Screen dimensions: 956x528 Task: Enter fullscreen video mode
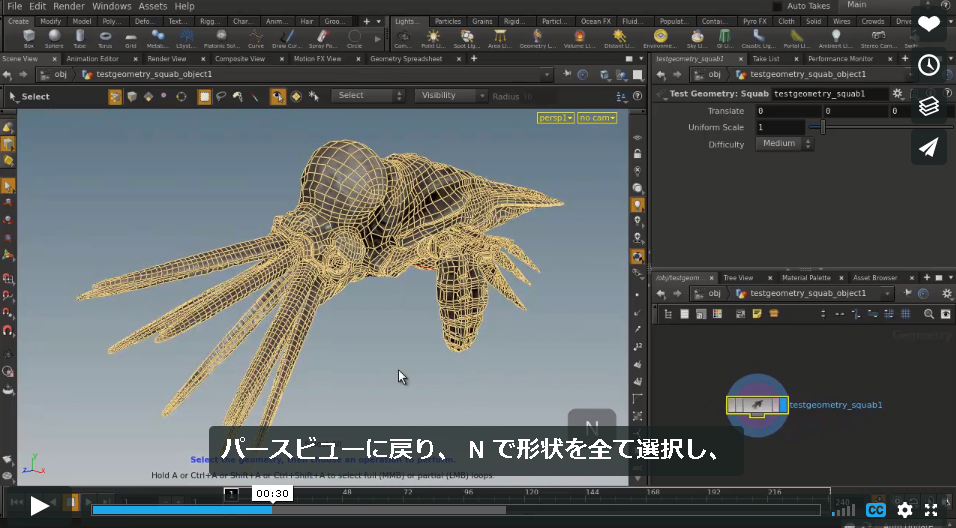point(931,510)
